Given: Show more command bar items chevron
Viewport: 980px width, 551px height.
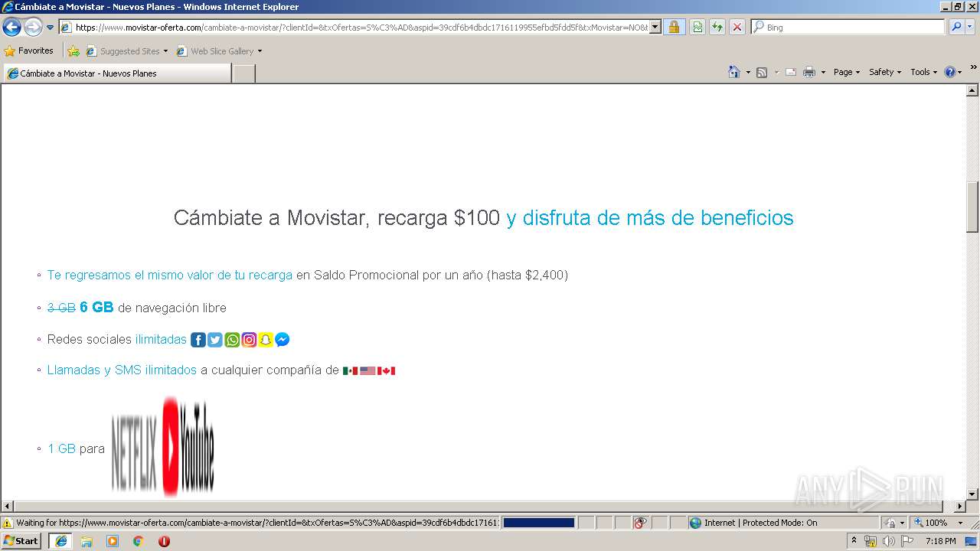Looking at the screenshot, I should click(973, 68).
